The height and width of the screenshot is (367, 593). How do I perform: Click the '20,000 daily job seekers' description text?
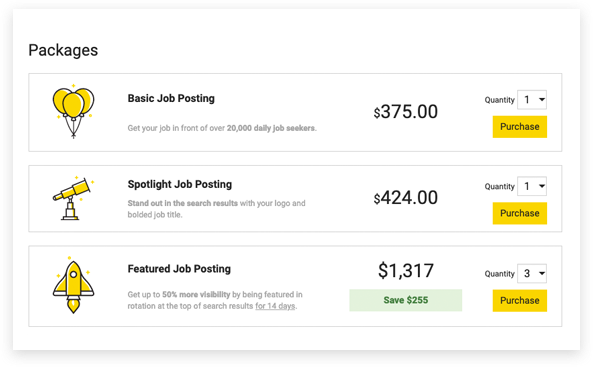tap(271, 128)
